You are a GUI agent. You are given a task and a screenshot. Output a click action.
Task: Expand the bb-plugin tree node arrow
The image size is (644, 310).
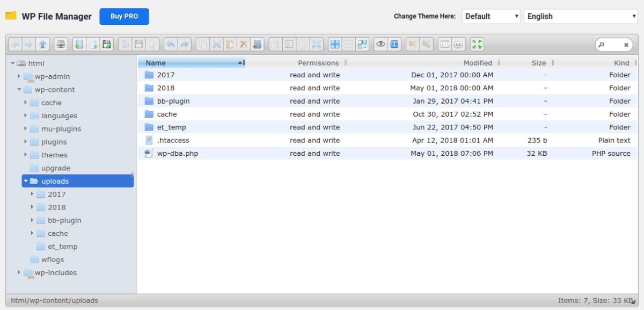coord(32,220)
